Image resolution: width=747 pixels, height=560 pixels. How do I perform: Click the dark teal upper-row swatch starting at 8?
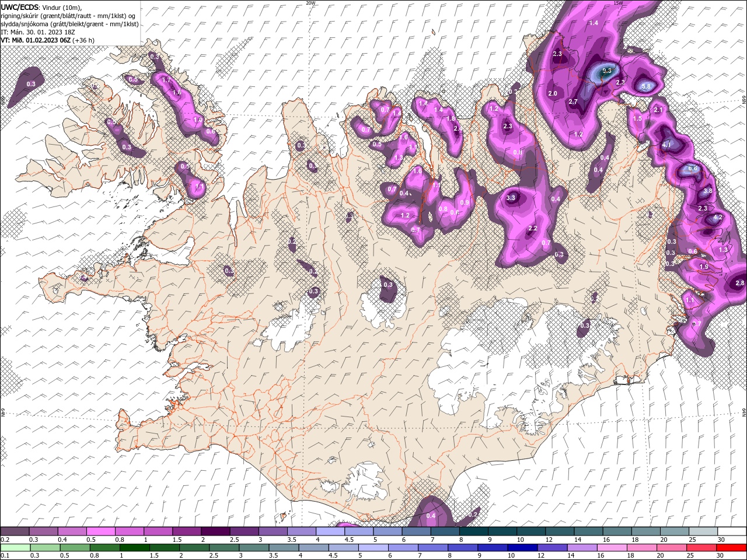(x=474, y=531)
